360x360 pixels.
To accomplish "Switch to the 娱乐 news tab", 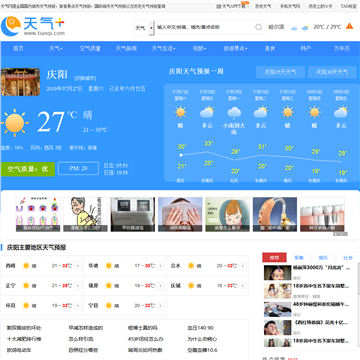I will [323, 258].
